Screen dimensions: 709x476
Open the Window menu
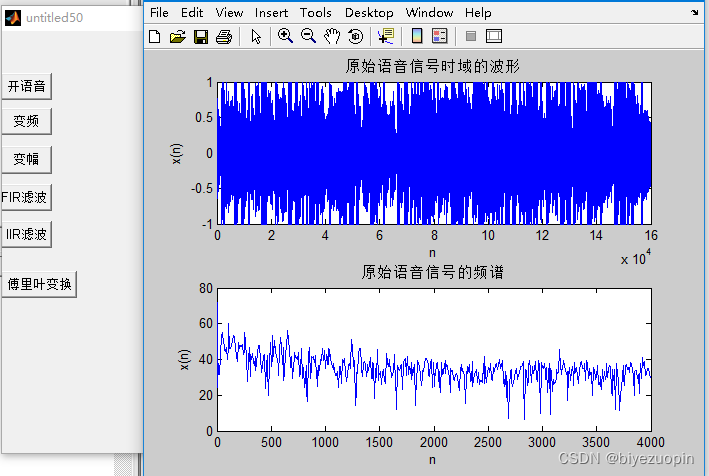click(x=429, y=13)
